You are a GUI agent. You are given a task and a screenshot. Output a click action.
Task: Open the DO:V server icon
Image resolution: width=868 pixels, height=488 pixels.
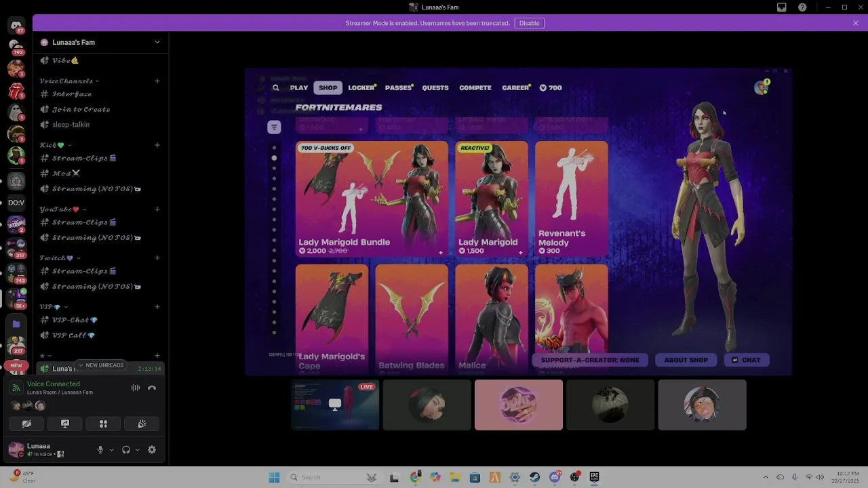16,203
